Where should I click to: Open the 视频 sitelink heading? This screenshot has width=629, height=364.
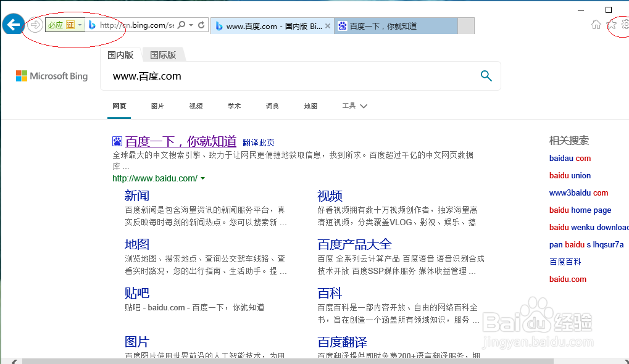[330, 196]
